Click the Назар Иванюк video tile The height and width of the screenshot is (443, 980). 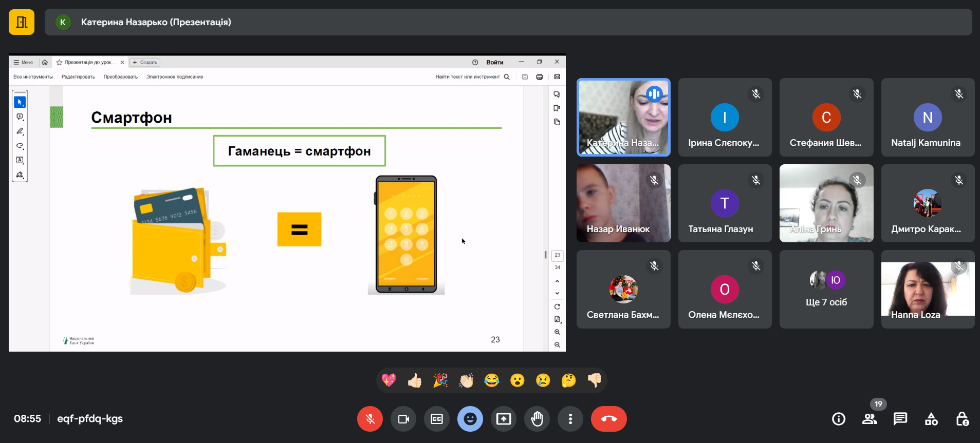coord(623,203)
